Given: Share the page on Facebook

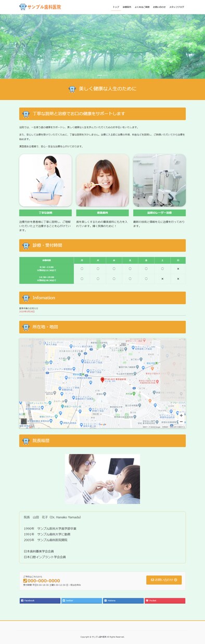Looking at the screenshot, I should [40, 600].
